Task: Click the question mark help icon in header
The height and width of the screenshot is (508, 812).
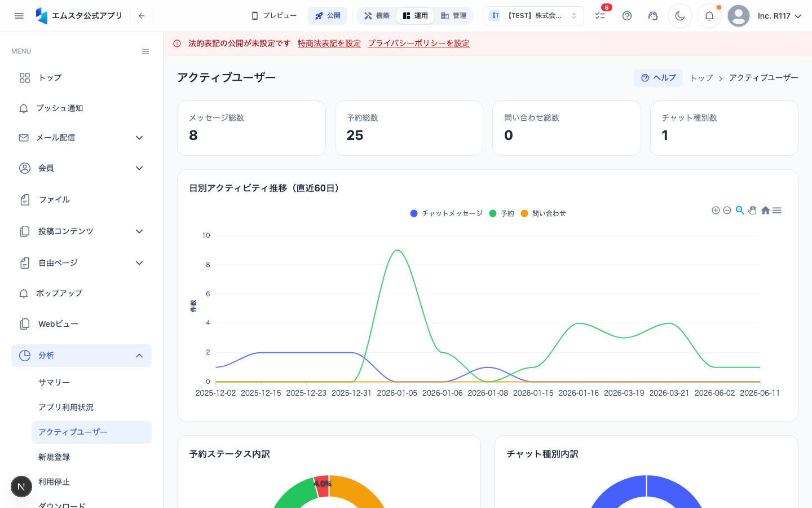Action: (x=627, y=16)
